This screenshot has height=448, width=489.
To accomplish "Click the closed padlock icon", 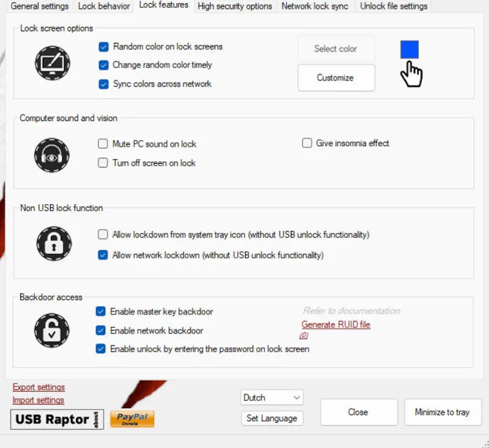I will pos(53,244).
